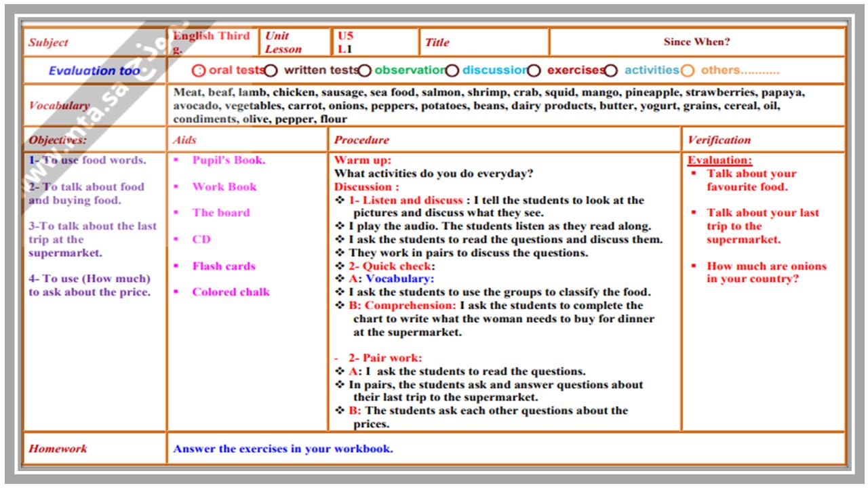This screenshot has height=488, width=868.
Task: Select the written tests radio circle
Action: click(x=271, y=70)
